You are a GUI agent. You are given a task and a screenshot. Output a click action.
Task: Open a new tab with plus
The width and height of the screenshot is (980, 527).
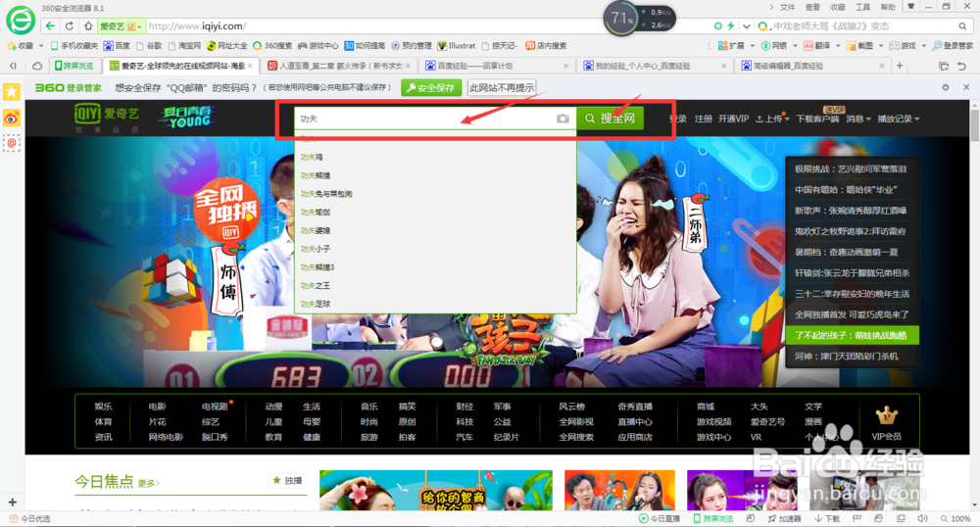pos(900,66)
